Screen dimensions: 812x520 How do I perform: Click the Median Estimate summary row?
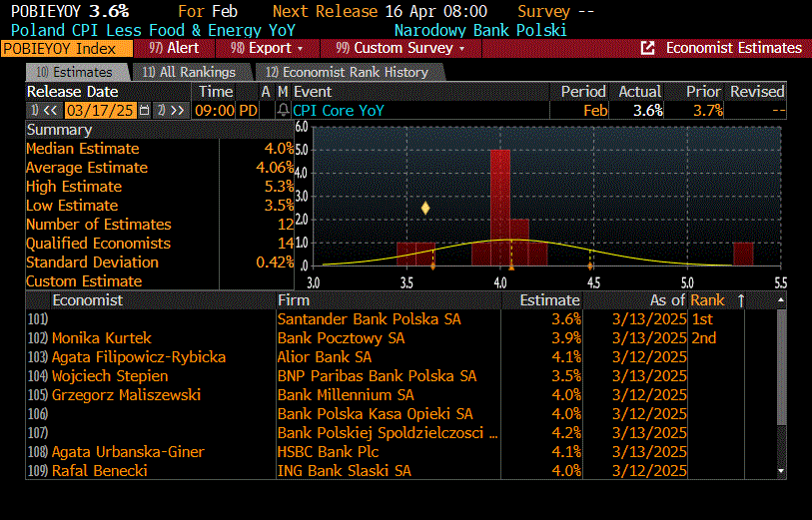(160, 149)
